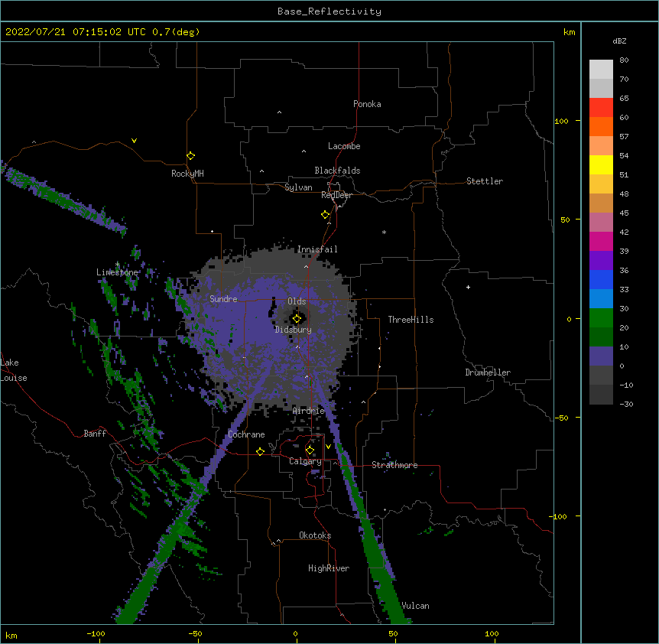Click the Strathmore city label
The height and width of the screenshot is (644, 659).
click(394, 465)
